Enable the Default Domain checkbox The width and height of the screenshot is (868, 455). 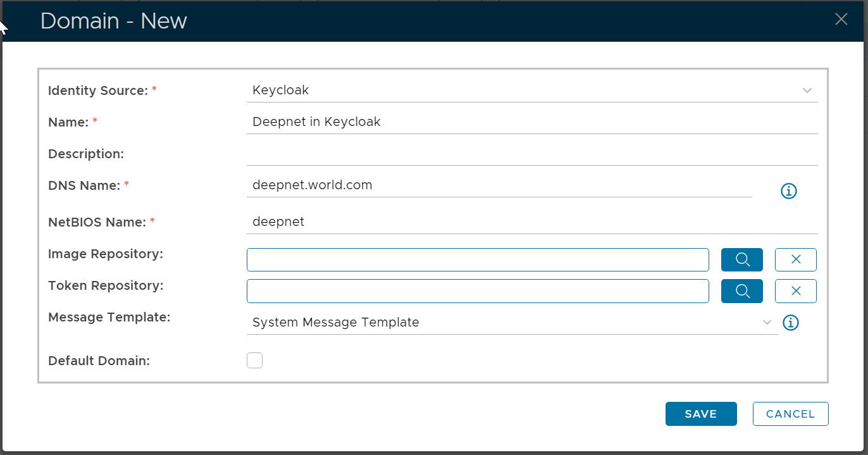[254, 361]
